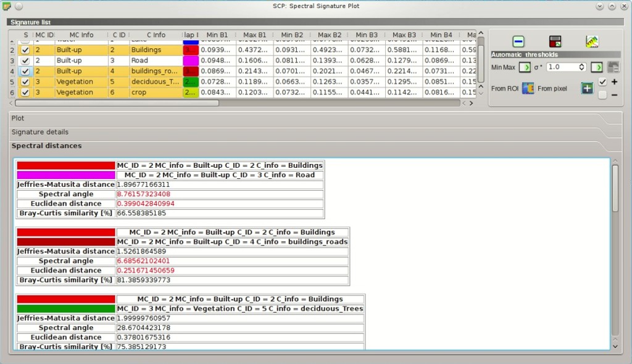Click the spectral angle value 8.76157323408
The height and width of the screenshot is (364, 632).
[143, 194]
